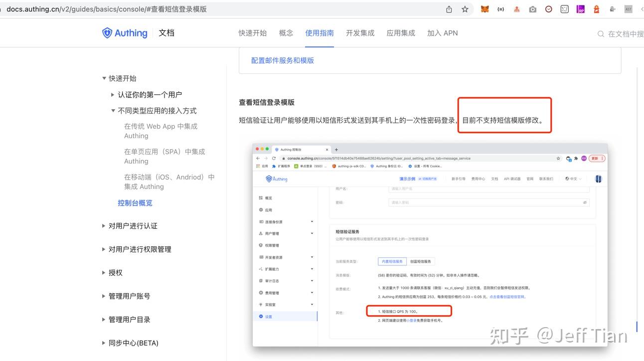Image resolution: width=644 pixels, height=361 pixels.
Task: Bookmark this page with the star icon
Action: (465, 9)
